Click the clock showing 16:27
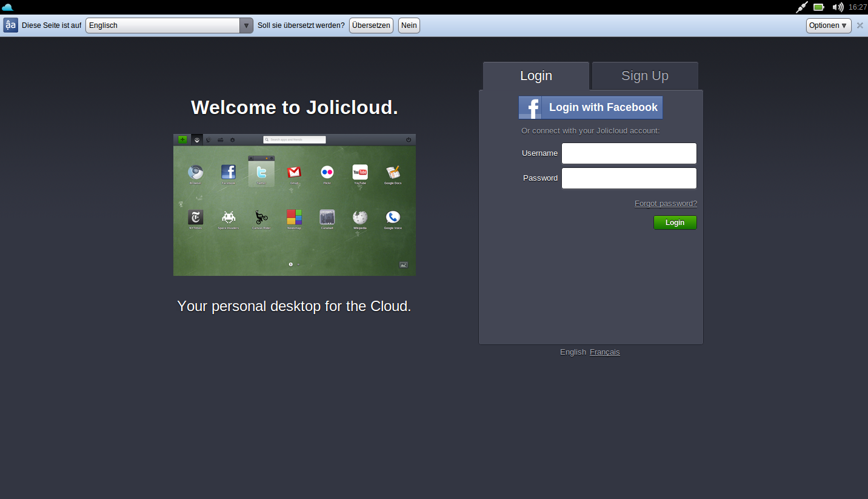Viewport: 868px width, 499px height. tap(858, 7)
